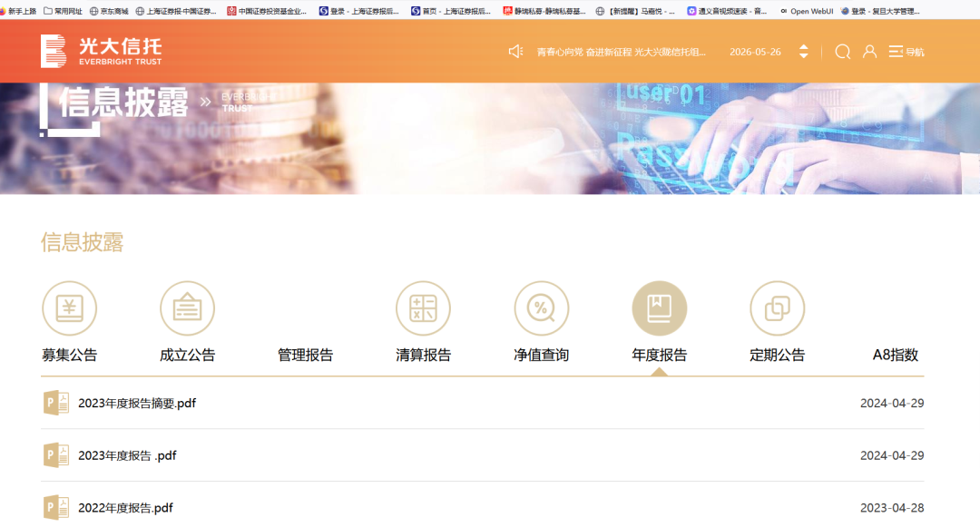Screen dimensions: 980x527
Task: Open 2023年度报告摘要.pdf file link
Action: [137, 404]
